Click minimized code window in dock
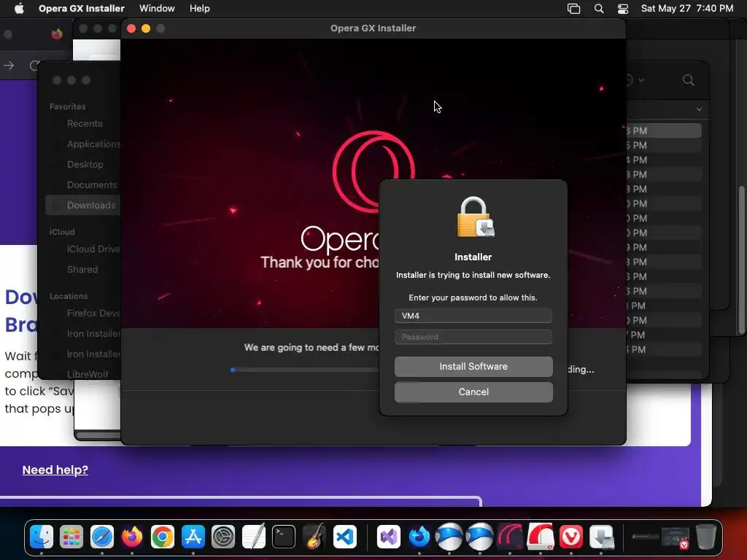Image resolution: width=747 pixels, height=560 pixels. click(676, 537)
